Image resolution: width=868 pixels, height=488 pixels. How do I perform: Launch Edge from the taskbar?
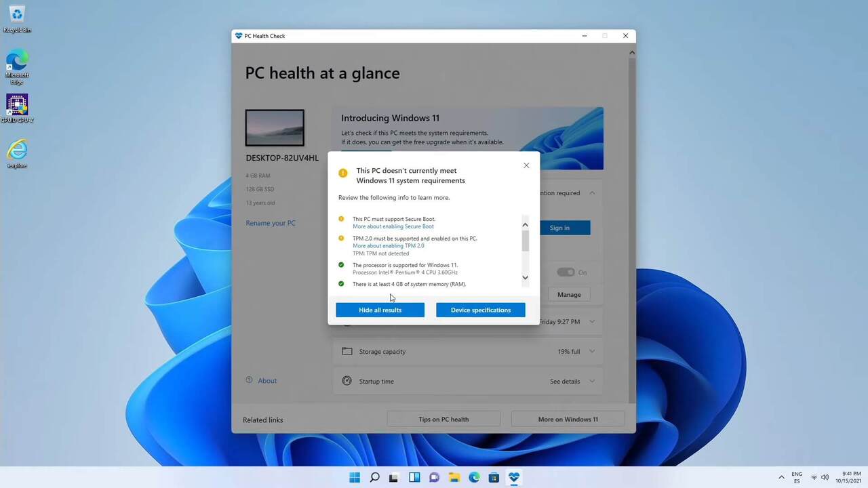pos(474,477)
